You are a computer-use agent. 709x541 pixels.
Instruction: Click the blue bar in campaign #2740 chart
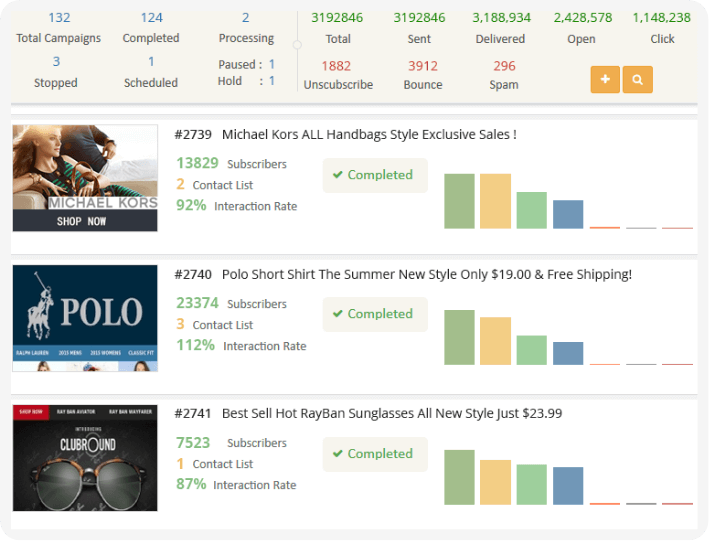coord(568,353)
